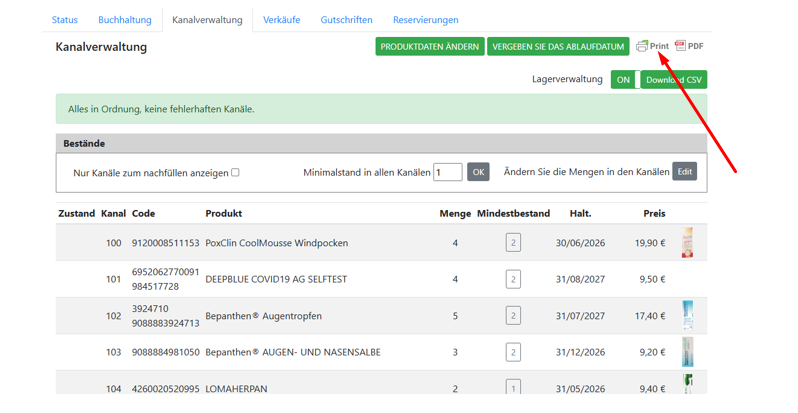The width and height of the screenshot is (798, 413).
Task: Open Bepanthen Augentropfen product thumbnail
Action: tap(688, 316)
